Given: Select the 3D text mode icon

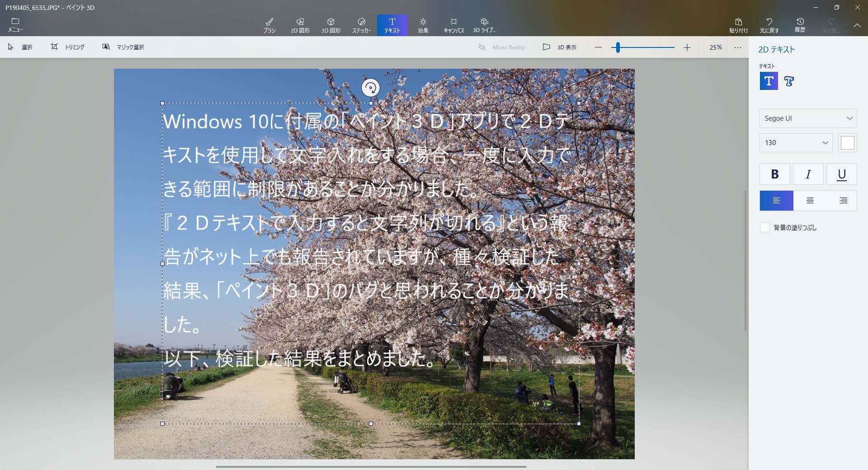Looking at the screenshot, I should point(789,81).
